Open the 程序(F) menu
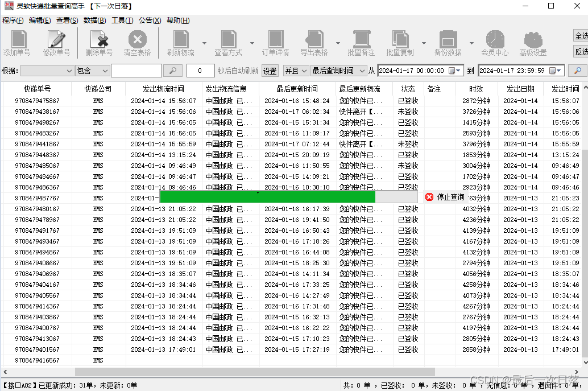Image resolution: width=588 pixels, height=391 pixels. [x=13, y=20]
